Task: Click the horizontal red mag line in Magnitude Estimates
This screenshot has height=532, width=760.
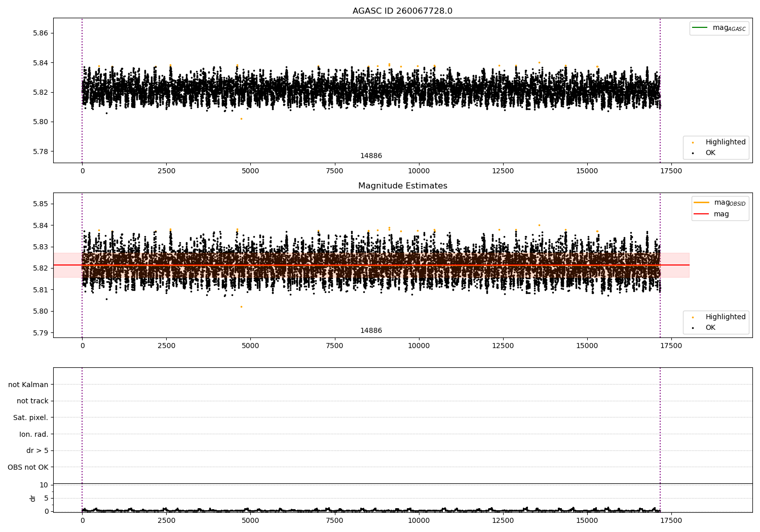Action: pyautogui.click(x=371, y=265)
